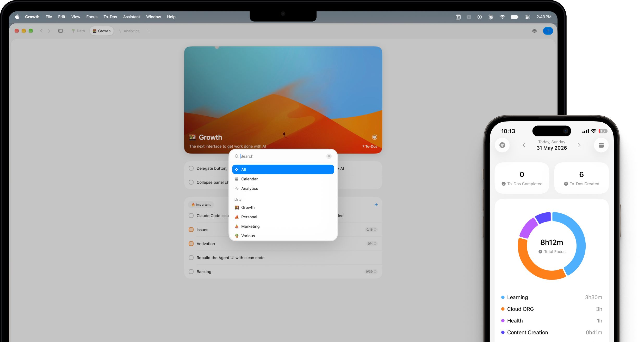The width and height of the screenshot is (644, 342).
Task: Click the Important tag label
Action: [x=201, y=205]
